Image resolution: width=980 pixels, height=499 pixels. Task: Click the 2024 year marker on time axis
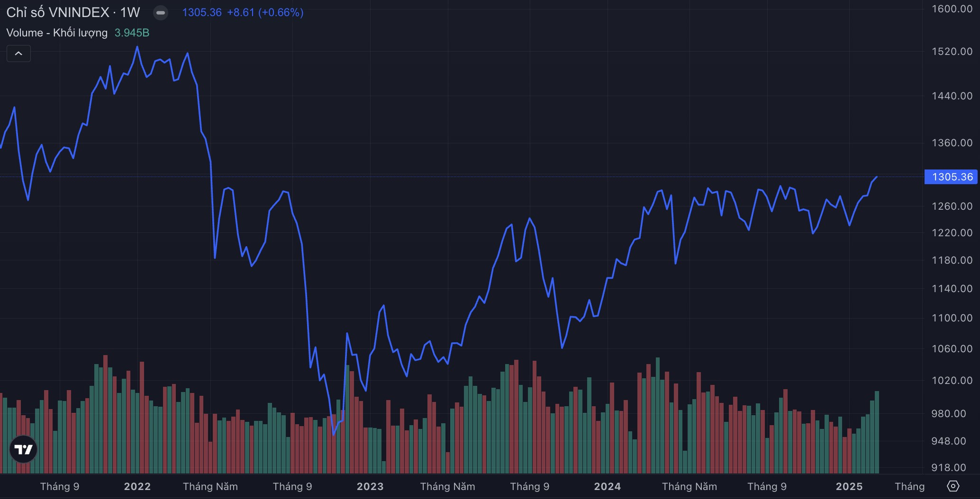(x=608, y=487)
